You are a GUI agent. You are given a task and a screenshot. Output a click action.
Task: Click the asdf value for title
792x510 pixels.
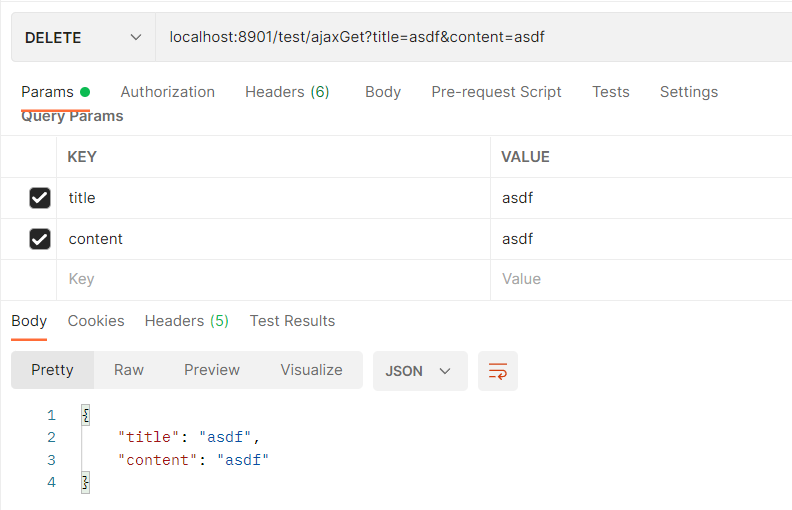click(641, 198)
